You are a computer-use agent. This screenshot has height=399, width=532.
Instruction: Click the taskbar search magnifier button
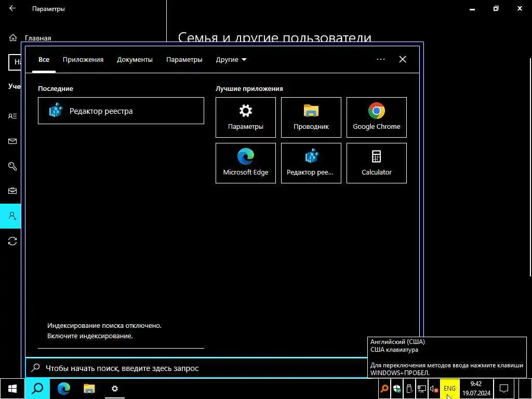pos(37,389)
